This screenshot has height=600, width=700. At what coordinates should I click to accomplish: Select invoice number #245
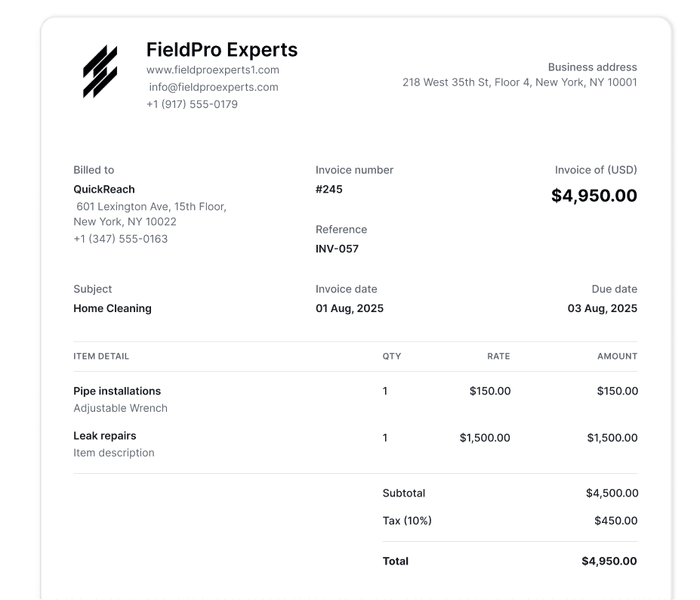(x=329, y=190)
